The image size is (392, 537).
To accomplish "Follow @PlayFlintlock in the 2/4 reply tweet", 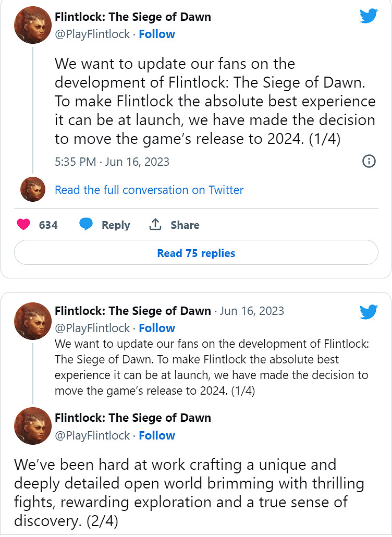I will coord(157,436).
